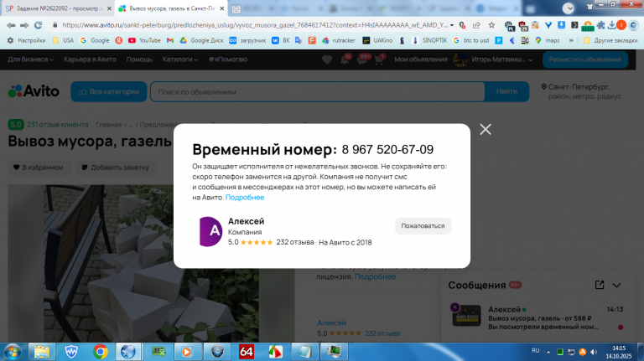Collapse the Сообщения panel

[x=616, y=285]
